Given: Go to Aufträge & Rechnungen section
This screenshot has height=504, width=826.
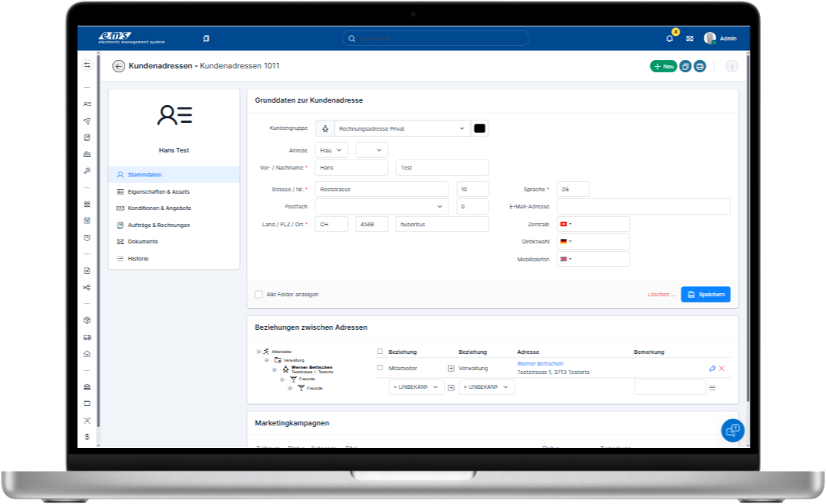Looking at the screenshot, I should coord(159,225).
